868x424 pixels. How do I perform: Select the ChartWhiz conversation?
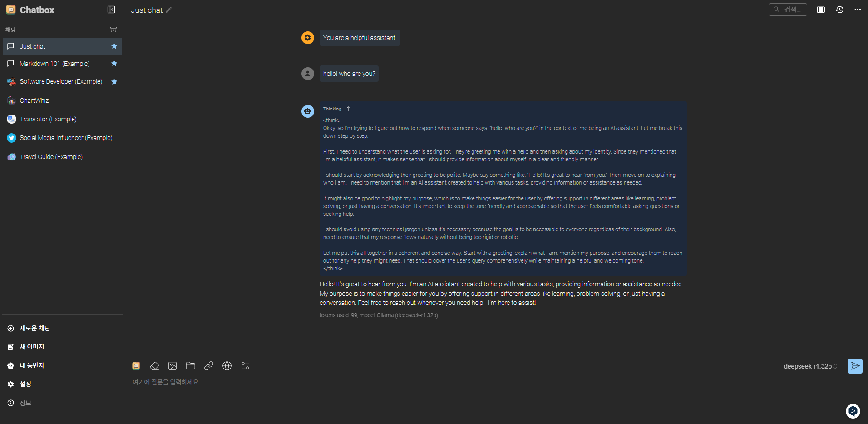pos(62,100)
